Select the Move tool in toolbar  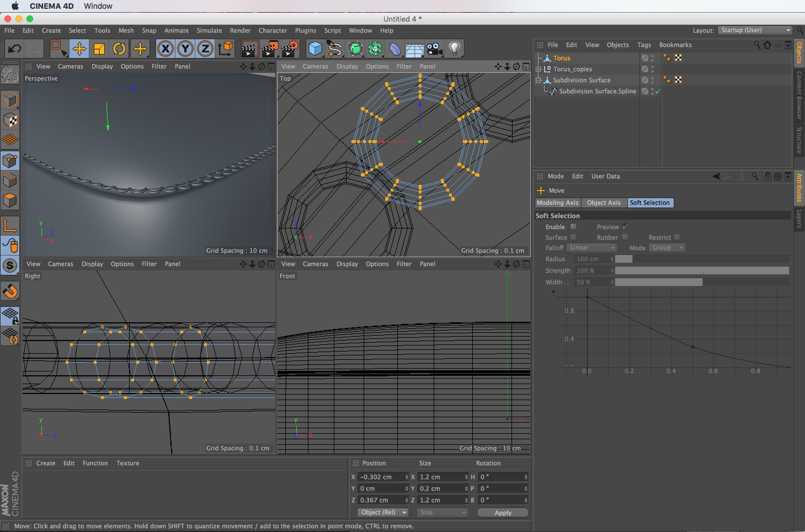pos(79,49)
